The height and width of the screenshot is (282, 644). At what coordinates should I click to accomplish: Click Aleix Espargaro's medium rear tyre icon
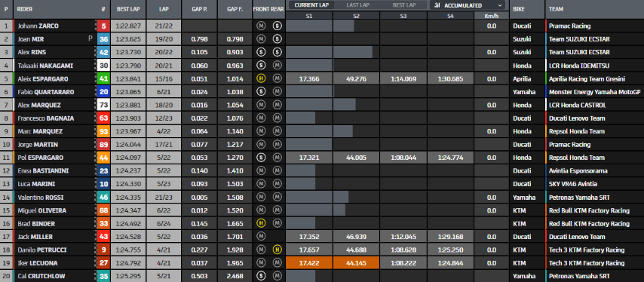click(277, 78)
